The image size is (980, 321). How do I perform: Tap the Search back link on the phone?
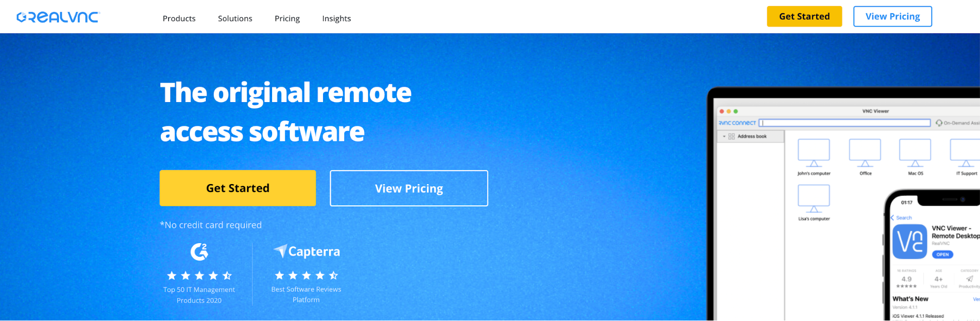click(901, 218)
